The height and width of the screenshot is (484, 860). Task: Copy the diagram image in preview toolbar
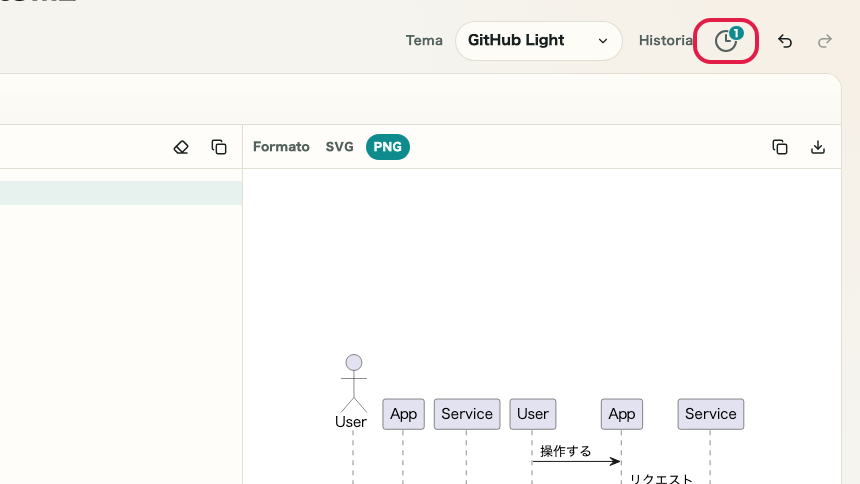(779, 147)
